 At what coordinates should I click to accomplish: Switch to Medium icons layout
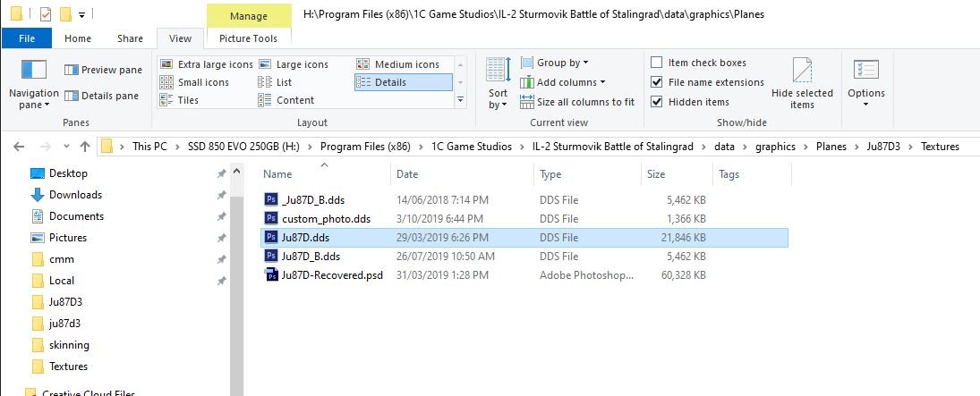(x=398, y=64)
